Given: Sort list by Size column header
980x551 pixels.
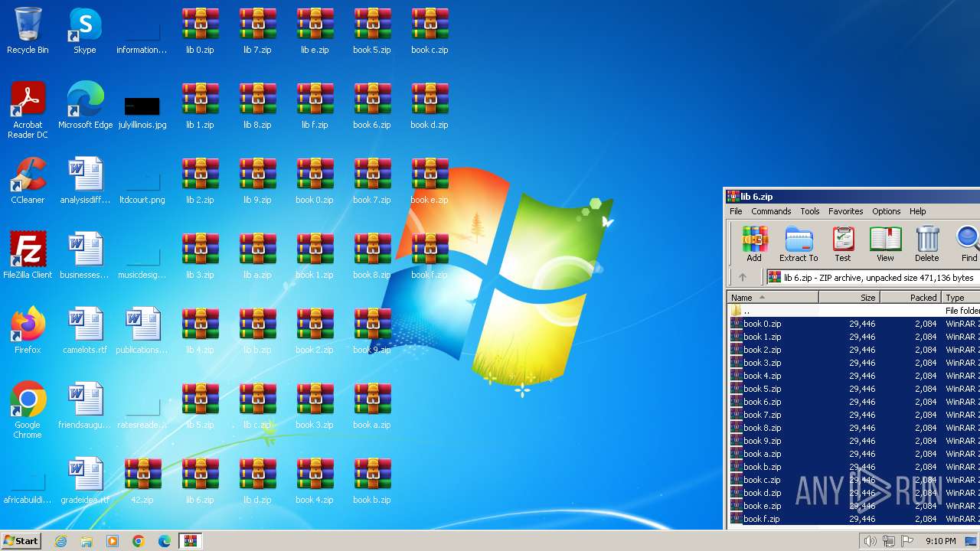Looking at the screenshot, I should [x=849, y=298].
